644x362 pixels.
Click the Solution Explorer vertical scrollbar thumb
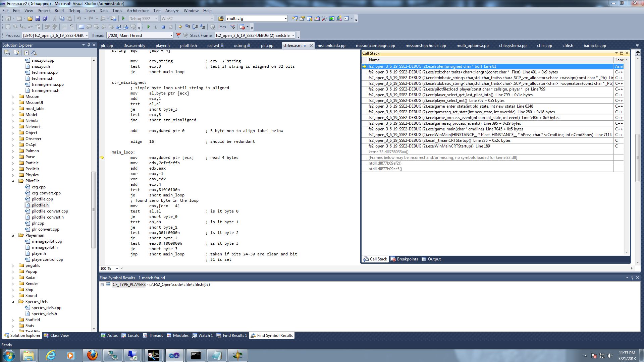94,209
